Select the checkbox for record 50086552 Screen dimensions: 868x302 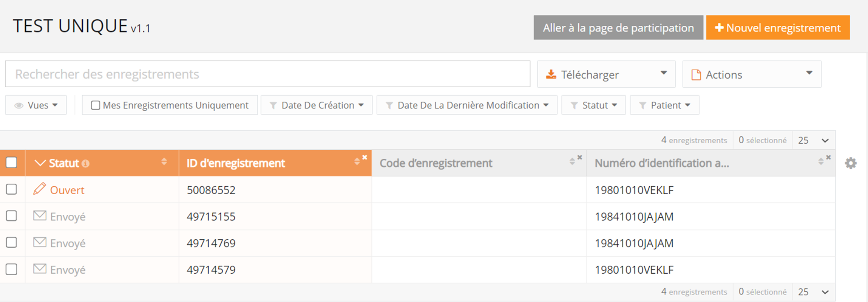pyautogui.click(x=12, y=189)
